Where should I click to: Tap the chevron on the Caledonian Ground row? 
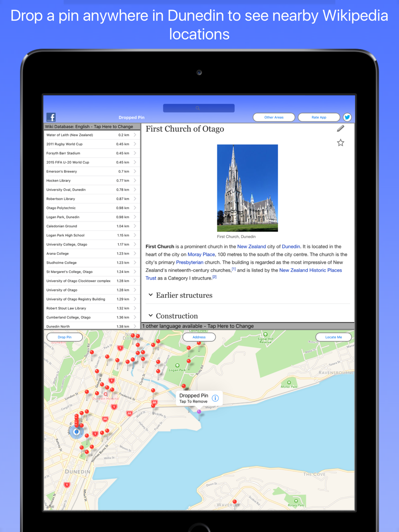tap(135, 226)
